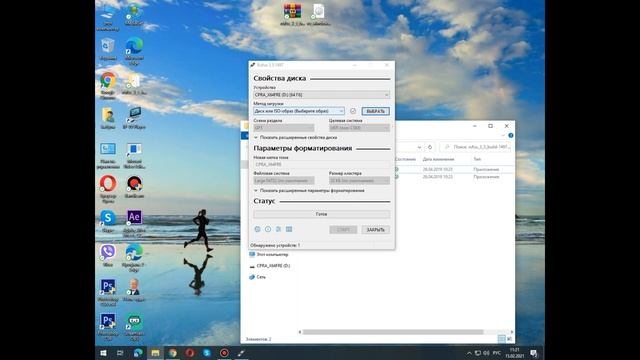Screen dimensions: 640x360
Task: Open the WinRAR archive icon on desktop top
Action: pos(293,15)
